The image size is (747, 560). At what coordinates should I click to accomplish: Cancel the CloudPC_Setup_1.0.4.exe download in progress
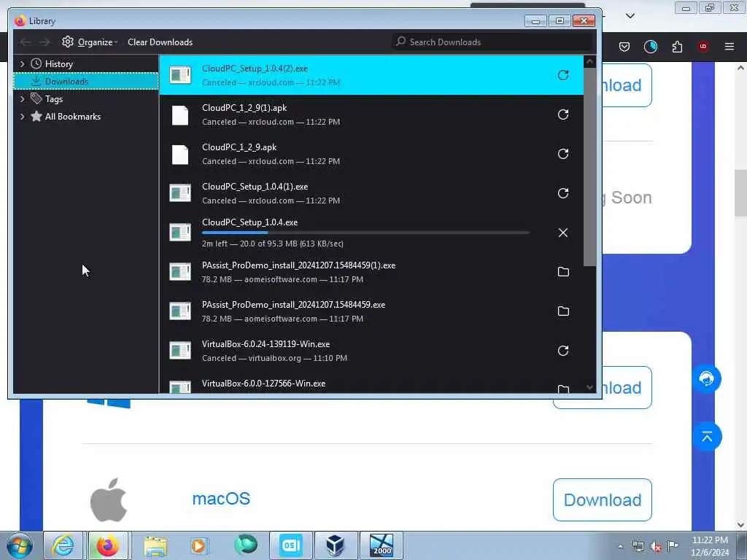pyautogui.click(x=562, y=233)
